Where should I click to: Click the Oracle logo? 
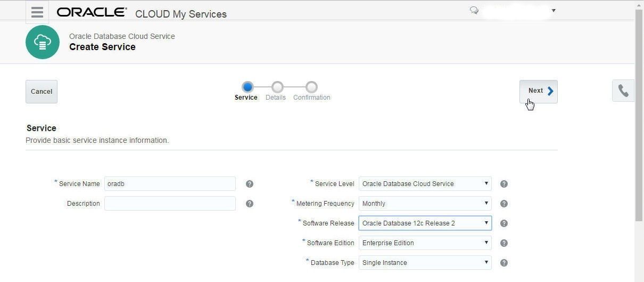(x=92, y=12)
